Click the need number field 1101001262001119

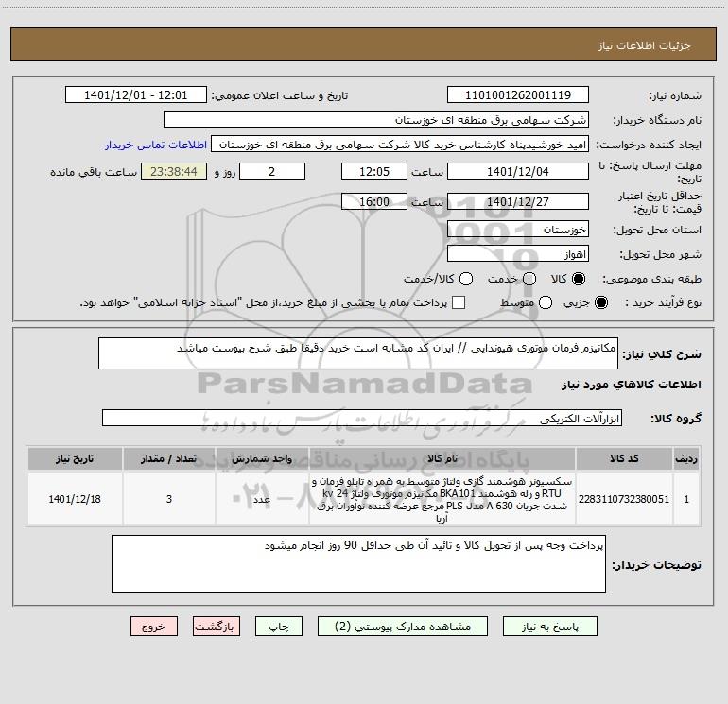[x=518, y=94]
